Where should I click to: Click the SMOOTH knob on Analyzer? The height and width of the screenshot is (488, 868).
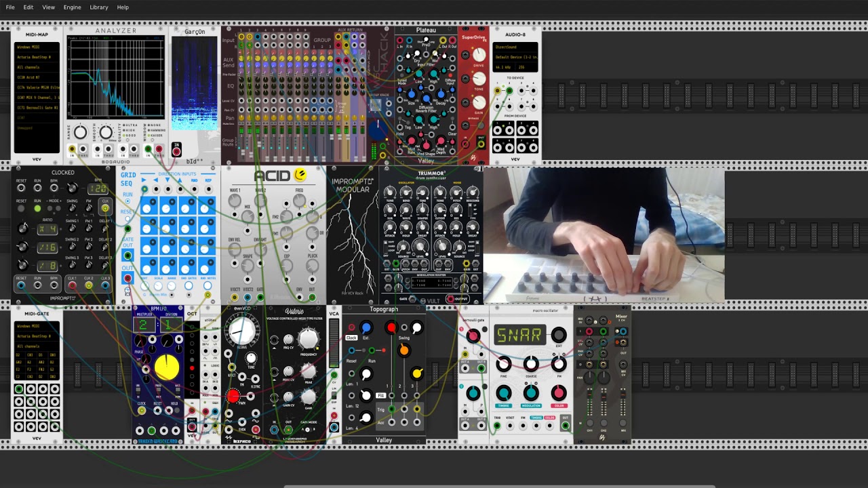click(x=106, y=133)
